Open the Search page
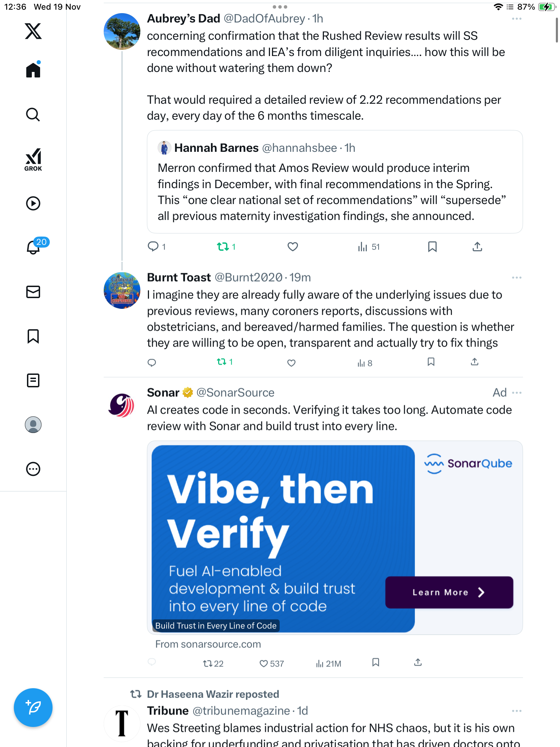This screenshot has width=560, height=747. [33, 115]
